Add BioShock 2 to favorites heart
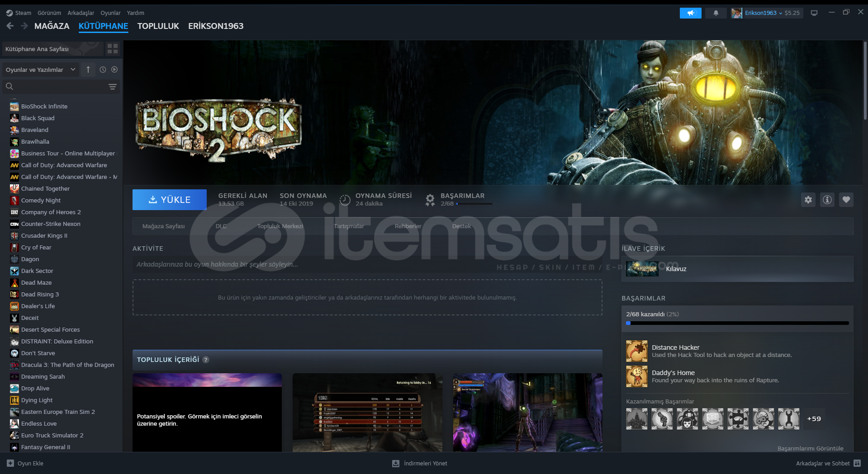The width and height of the screenshot is (868, 474). (x=846, y=200)
